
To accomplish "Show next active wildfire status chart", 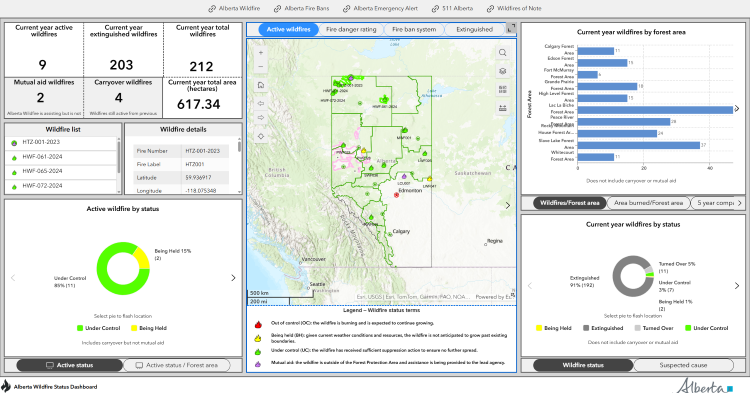I will (x=233, y=278).
